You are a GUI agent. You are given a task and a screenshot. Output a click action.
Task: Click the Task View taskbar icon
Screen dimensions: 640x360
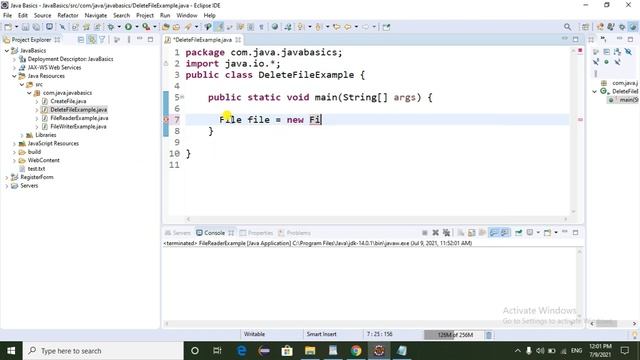217,351
